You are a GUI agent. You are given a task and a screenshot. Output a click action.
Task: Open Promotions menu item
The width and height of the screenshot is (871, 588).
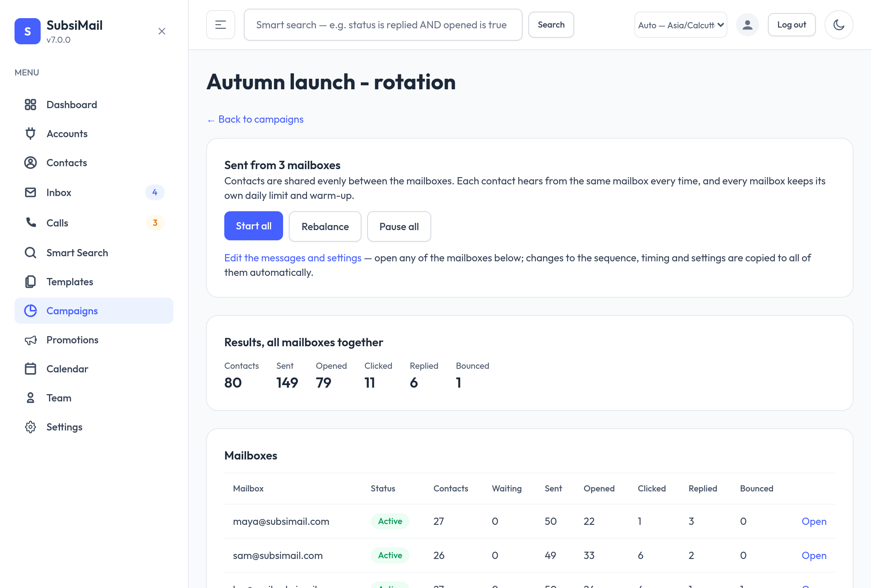coord(94,340)
